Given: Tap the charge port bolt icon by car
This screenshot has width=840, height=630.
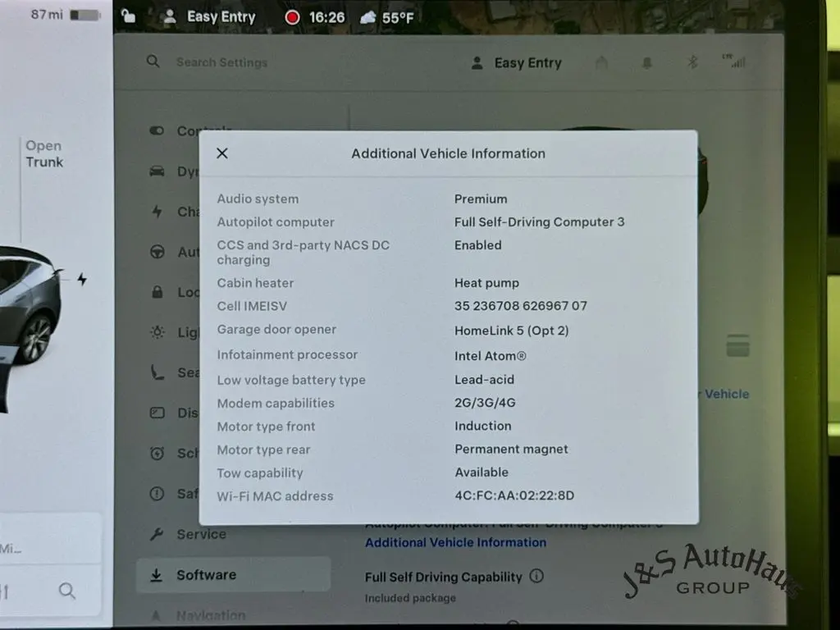Looking at the screenshot, I should pos(81,279).
